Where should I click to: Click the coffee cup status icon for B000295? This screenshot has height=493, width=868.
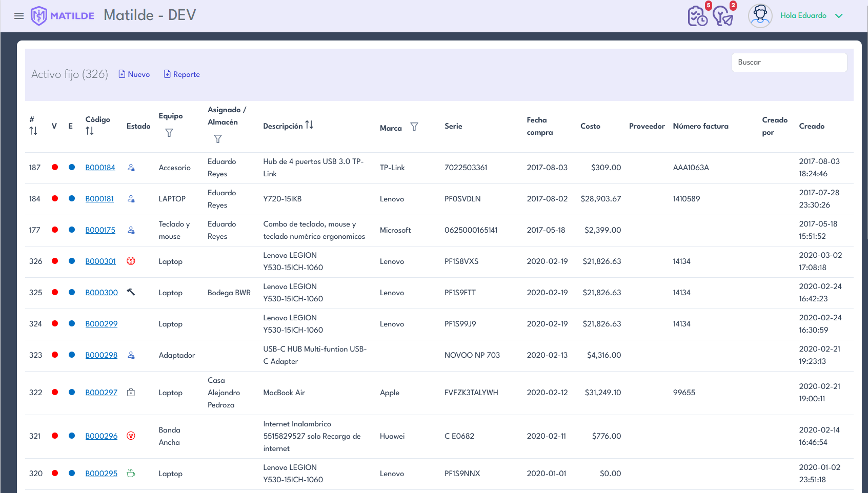(x=131, y=473)
